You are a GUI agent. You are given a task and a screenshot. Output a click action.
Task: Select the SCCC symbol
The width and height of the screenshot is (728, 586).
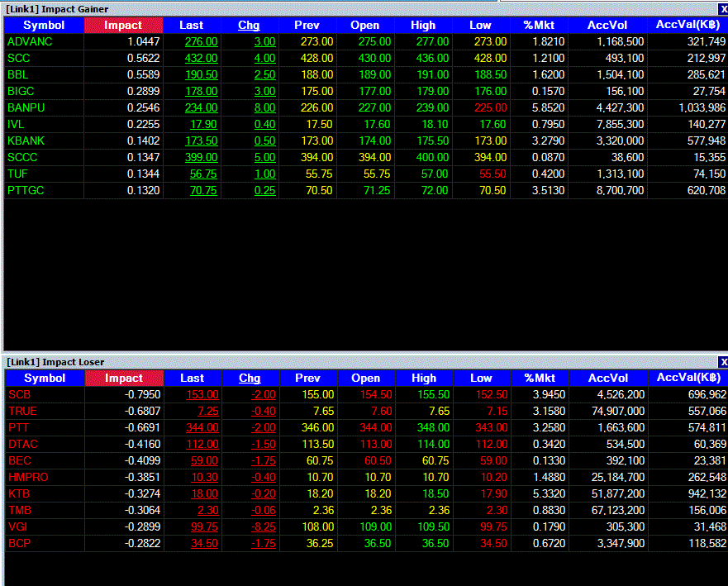pos(22,157)
